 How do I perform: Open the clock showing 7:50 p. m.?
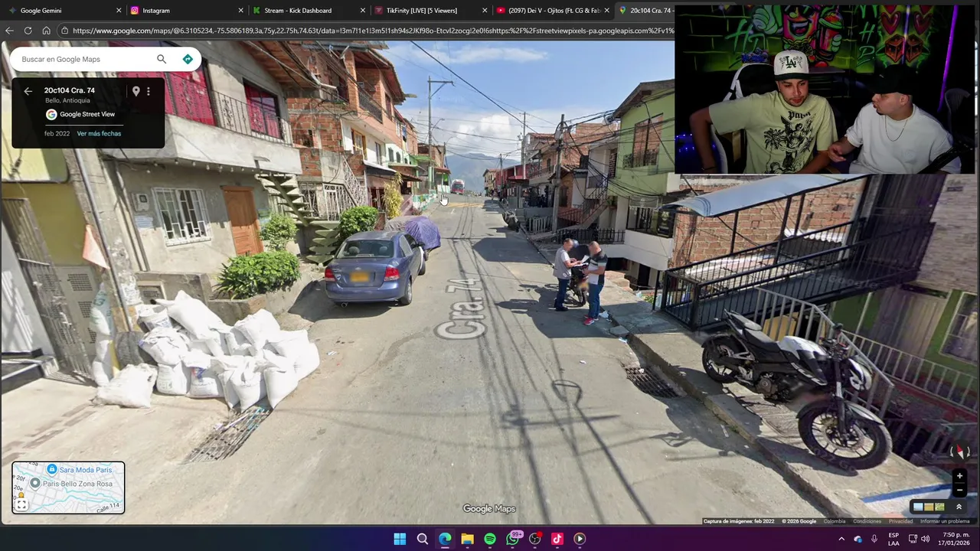pyautogui.click(x=955, y=539)
